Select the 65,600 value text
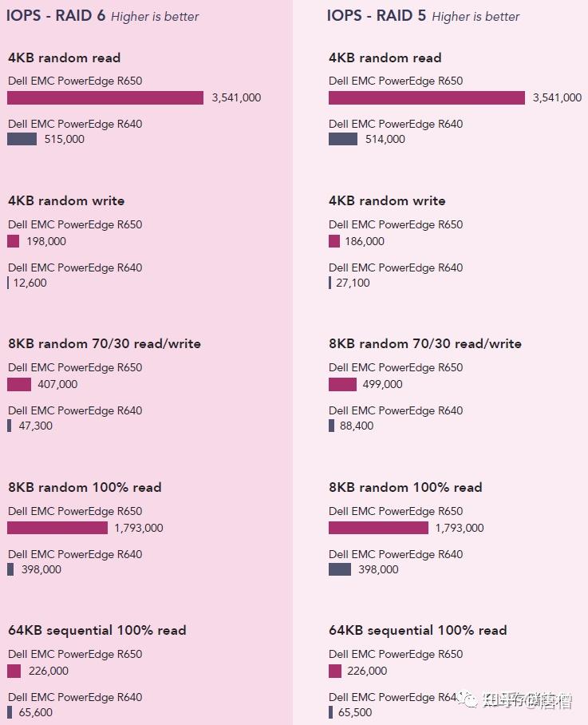 (x=36, y=712)
